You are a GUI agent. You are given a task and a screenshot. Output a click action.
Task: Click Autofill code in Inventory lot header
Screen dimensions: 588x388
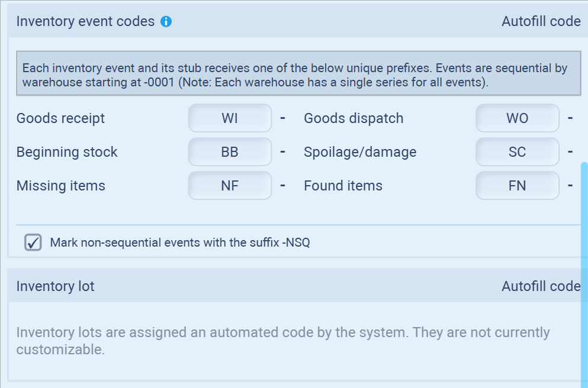point(541,286)
